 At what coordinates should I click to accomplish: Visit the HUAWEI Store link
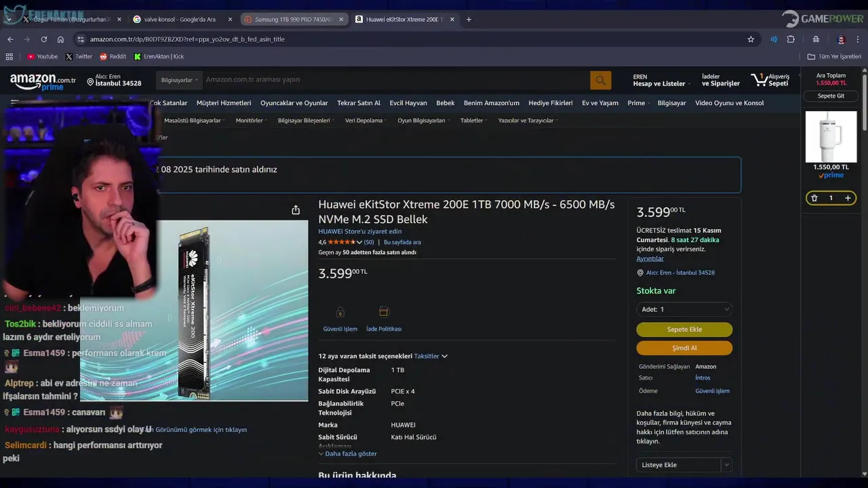360,231
